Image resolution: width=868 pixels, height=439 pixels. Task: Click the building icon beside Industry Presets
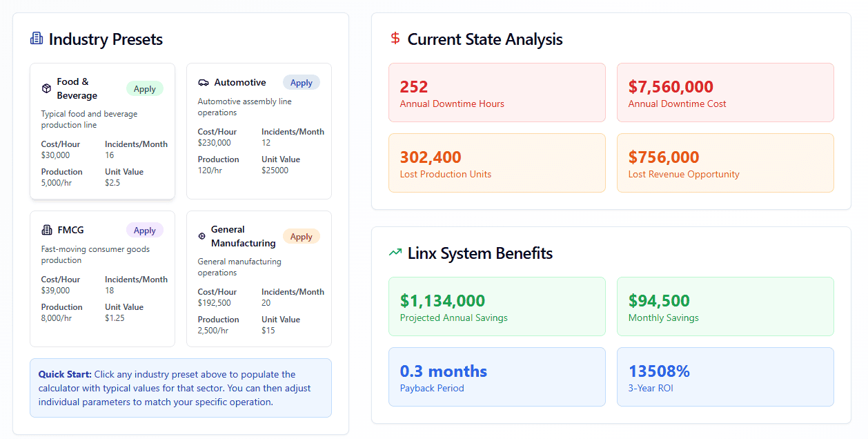coord(37,39)
